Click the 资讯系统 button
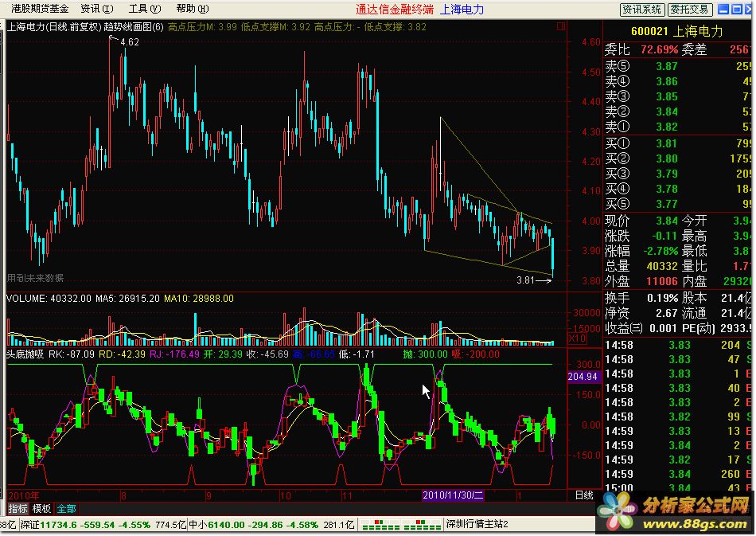Viewport: 756px width, 536px height. click(x=642, y=10)
